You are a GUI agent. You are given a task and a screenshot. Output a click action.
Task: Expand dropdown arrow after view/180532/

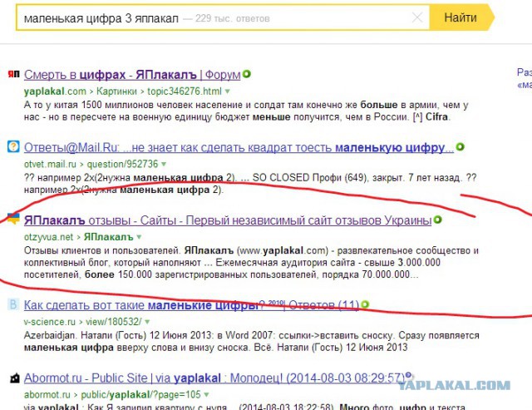pyautogui.click(x=147, y=322)
